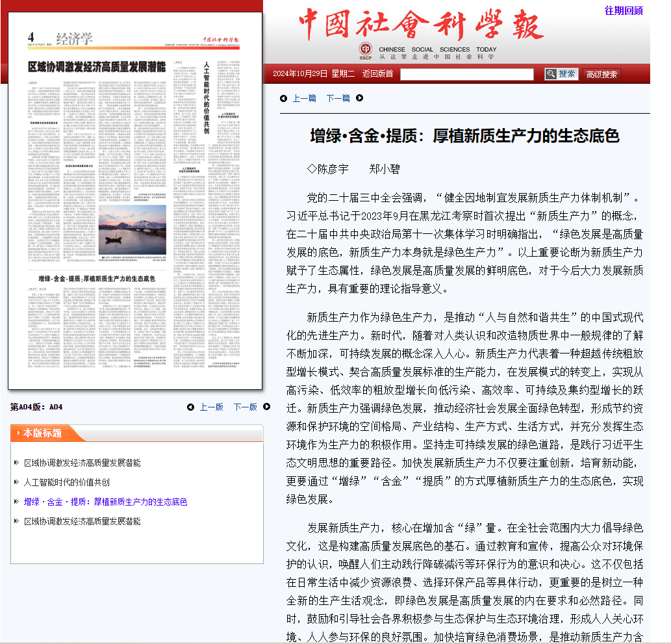Click the date 2024年10月29日 星期二
Image resolution: width=671 pixels, height=644 pixels.
[314, 73]
